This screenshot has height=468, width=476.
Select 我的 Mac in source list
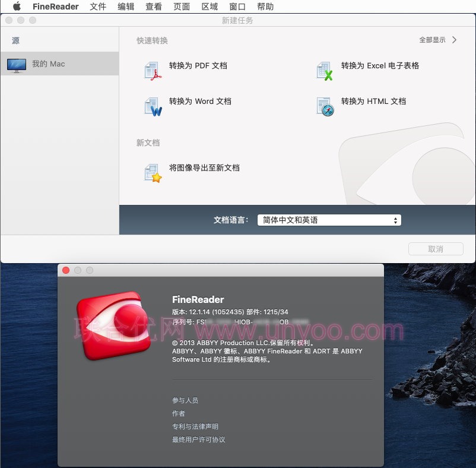(60, 64)
